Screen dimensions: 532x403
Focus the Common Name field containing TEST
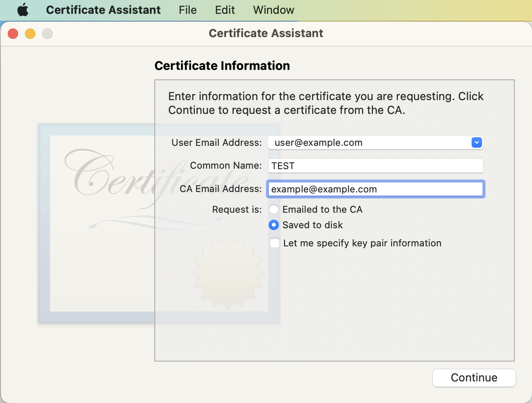pos(376,166)
